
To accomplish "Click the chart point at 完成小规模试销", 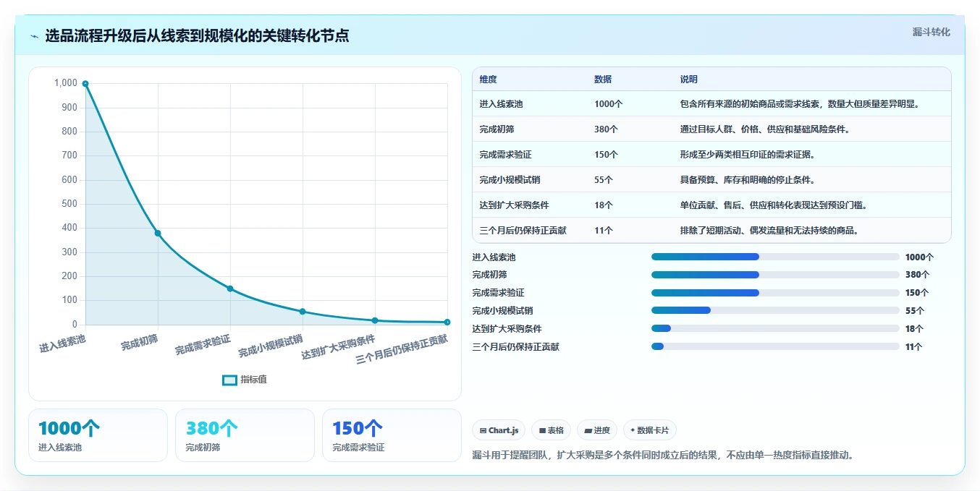I will click(303, 312).
